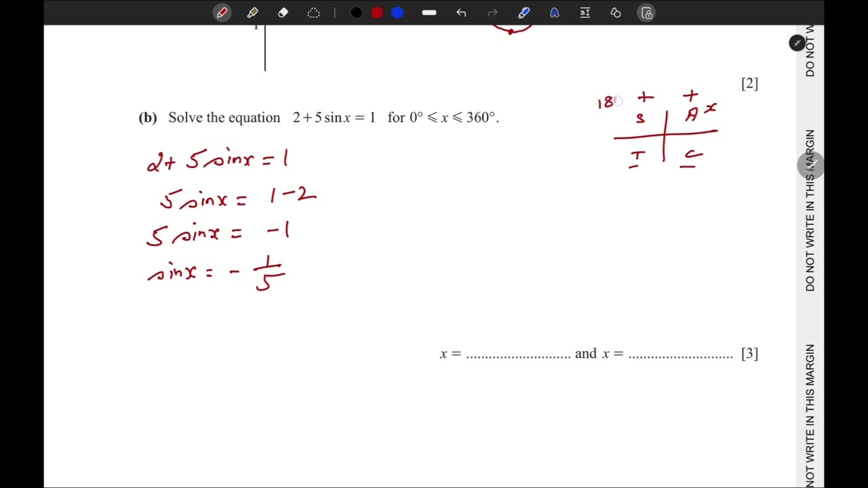
Task: Redo the last undone stroke
Action: pyautogui.click(x=493, y=13)
